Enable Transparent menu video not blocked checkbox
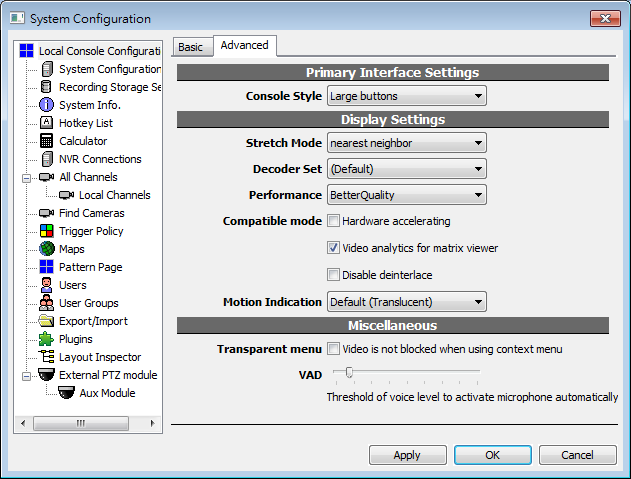Viewport: 631px width, 479px height. pos(333,349)
